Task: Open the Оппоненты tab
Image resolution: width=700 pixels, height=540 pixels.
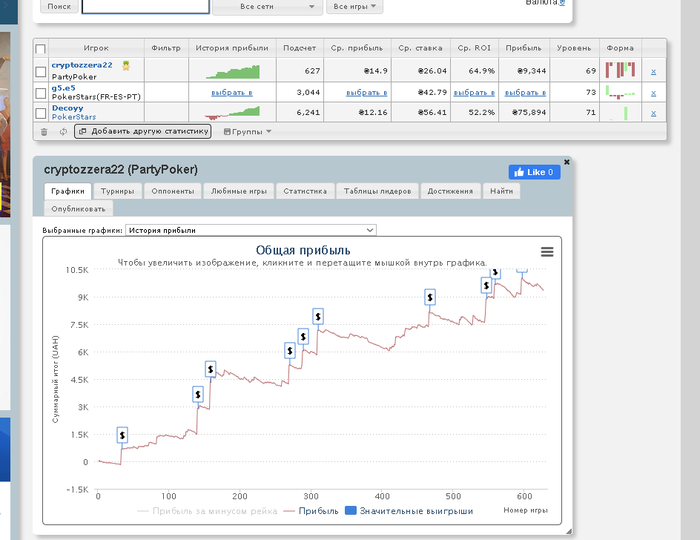Action: 173,191
